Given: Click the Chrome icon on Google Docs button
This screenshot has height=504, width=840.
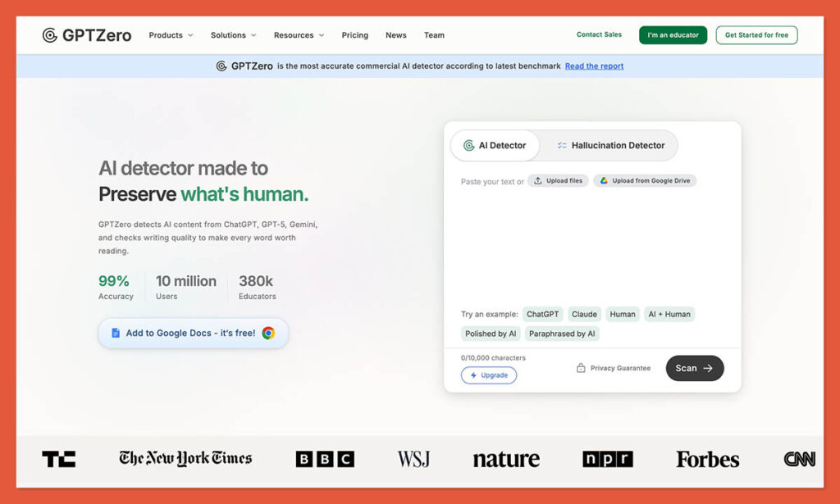Looking at the screenshot, I should [268, 334].
